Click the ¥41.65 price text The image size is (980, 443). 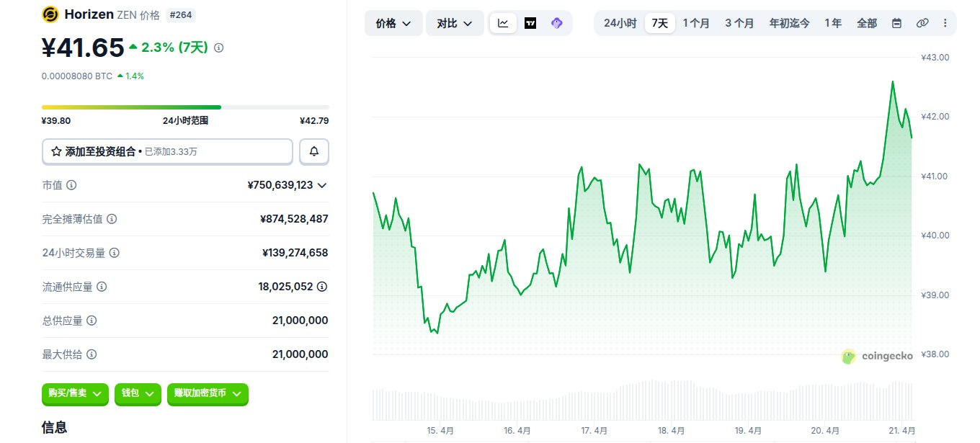point(83,48)
